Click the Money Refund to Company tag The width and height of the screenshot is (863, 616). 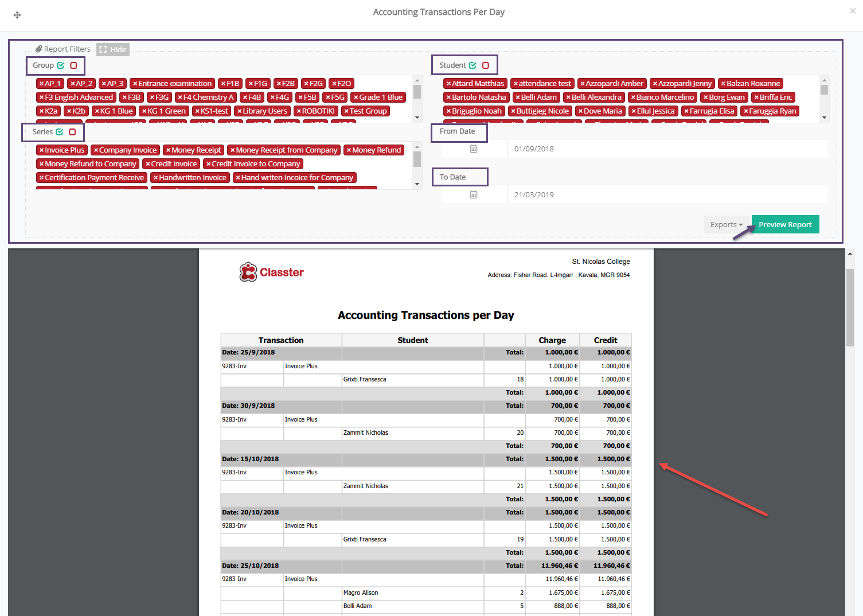(88, 164)
